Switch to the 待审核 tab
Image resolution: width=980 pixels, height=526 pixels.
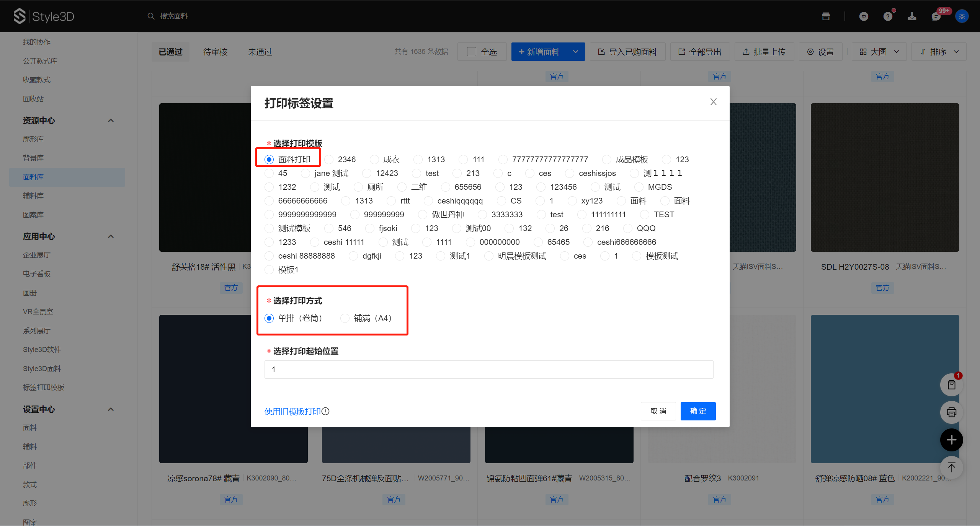215,52
